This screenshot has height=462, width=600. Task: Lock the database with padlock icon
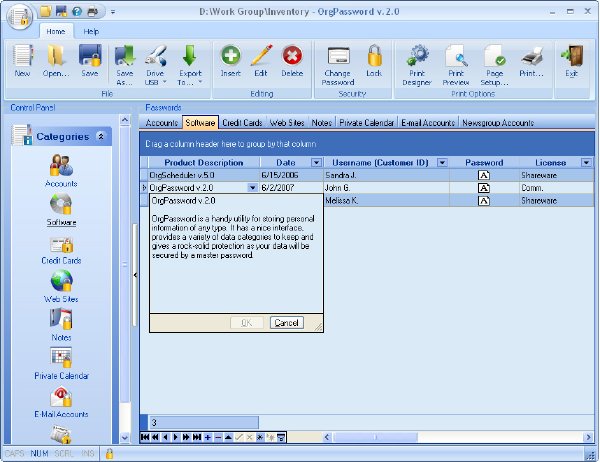(374, 60)
